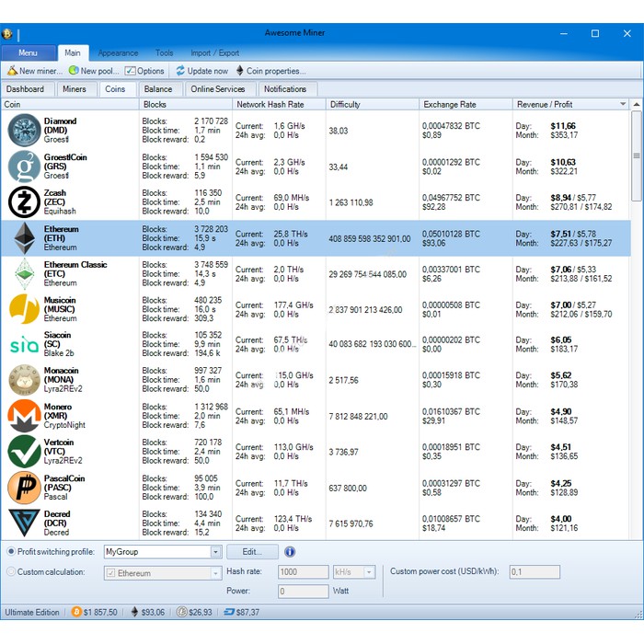Click the Siacoin logo icon

pyautogui.click(x=23, y=344)
